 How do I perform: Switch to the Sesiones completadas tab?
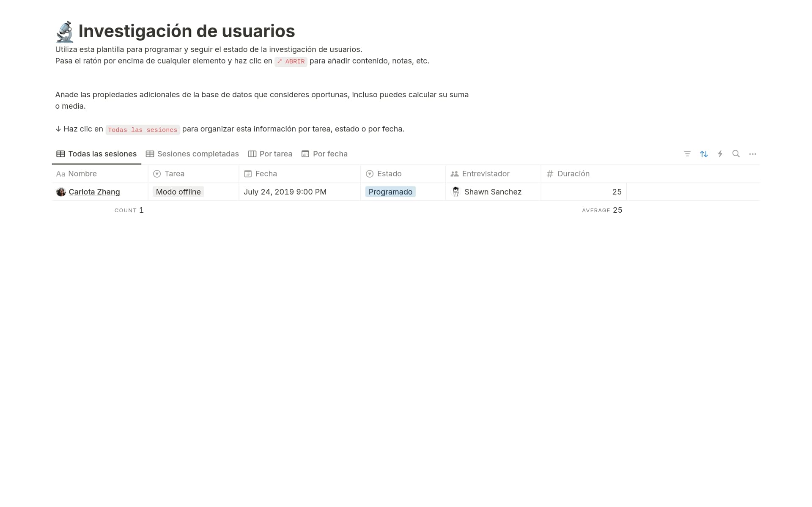198,154
